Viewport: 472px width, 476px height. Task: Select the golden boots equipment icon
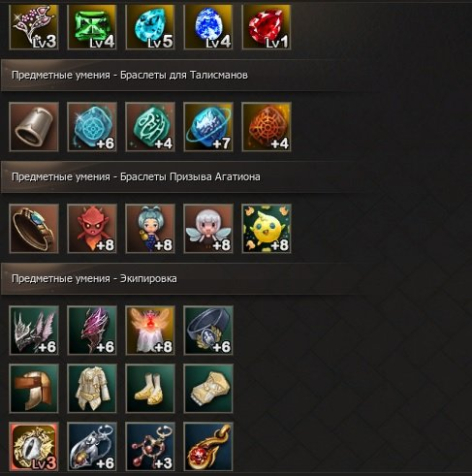150,389
